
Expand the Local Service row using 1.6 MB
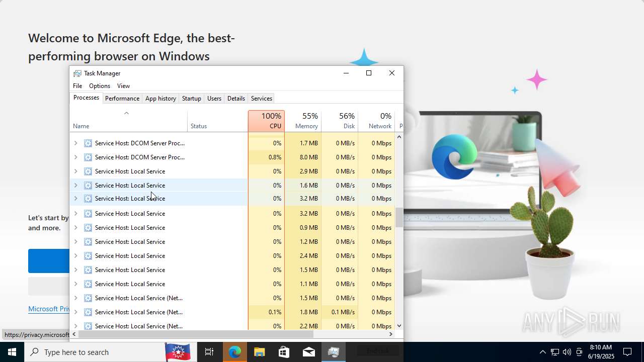tap(76, 186)
